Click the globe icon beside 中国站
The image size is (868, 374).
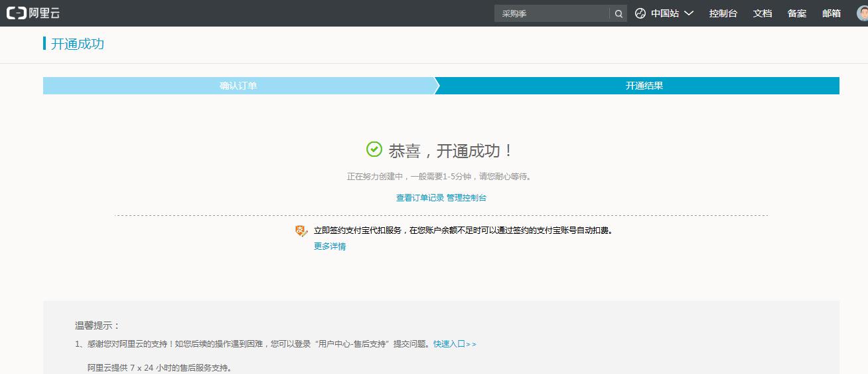pos(640,13)
